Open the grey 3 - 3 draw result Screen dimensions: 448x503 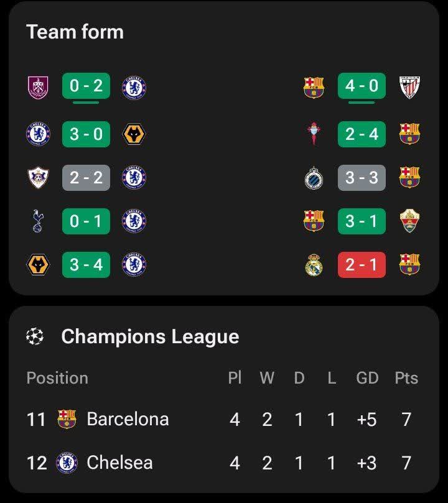click(362, 178)
